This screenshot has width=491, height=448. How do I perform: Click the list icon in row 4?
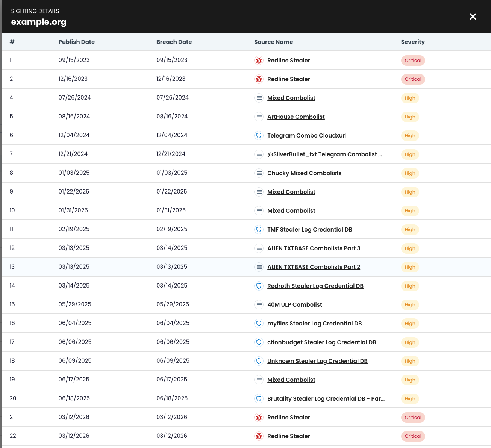click(x=259, y=98)
